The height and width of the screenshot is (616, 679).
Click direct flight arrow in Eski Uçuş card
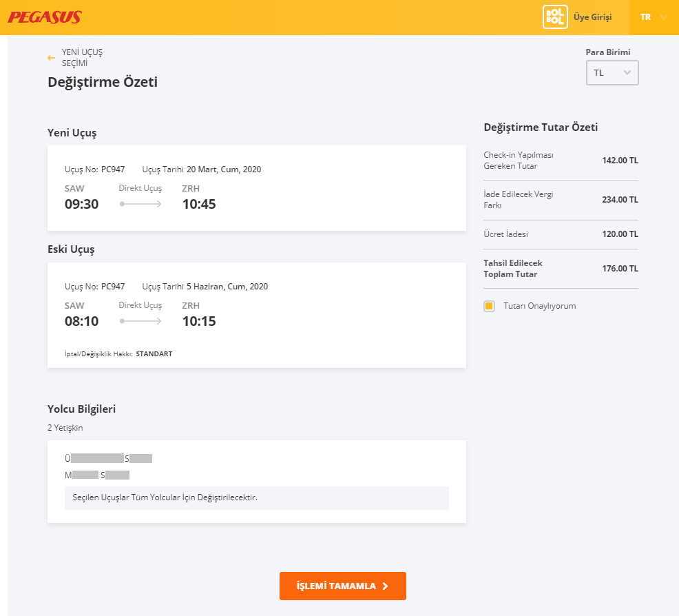point(140,321)
